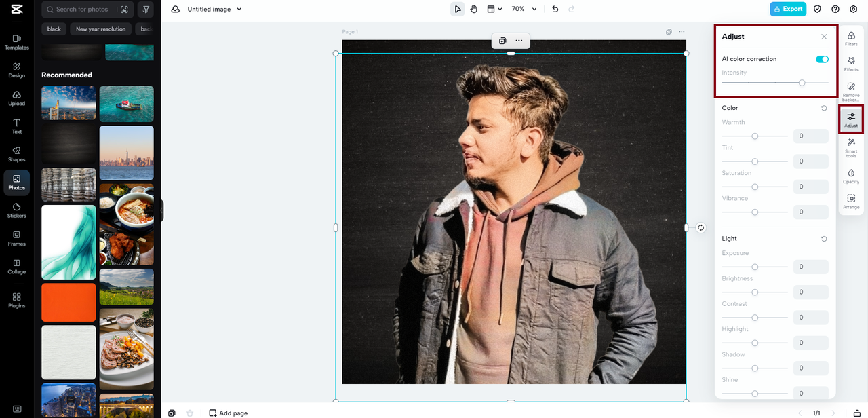
Task: Select the teal wave abstract photo
Action: [x=68, y=242]
